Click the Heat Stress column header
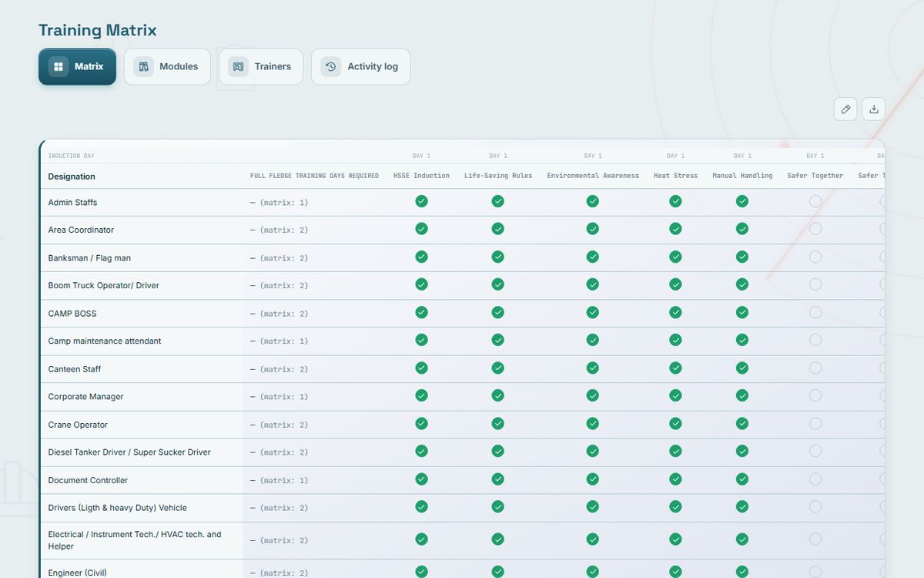This screenshot has width=924, height=578. pos(675,176)
